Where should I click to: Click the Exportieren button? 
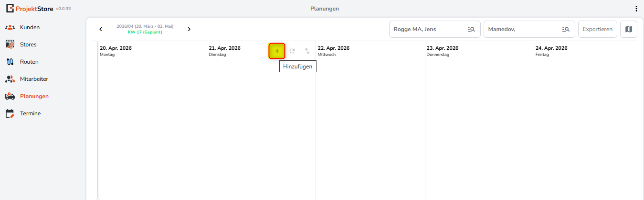597,29
